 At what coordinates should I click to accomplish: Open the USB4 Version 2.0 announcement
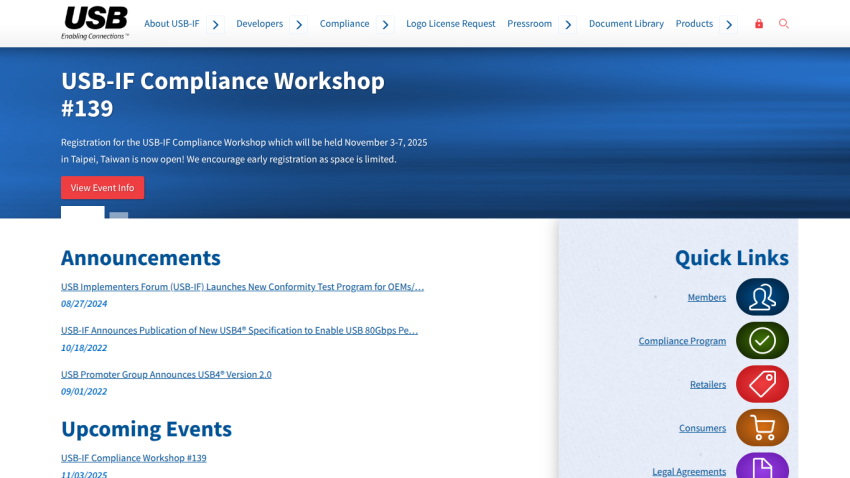point(166,374)
